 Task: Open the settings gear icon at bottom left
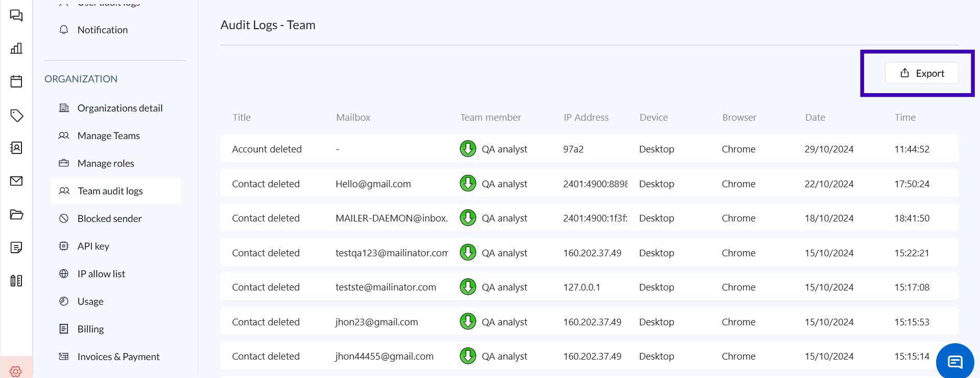click(16, 370)
